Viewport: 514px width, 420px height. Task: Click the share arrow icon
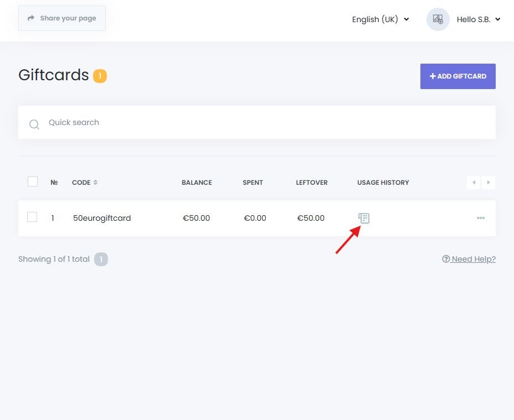[32, 18]
